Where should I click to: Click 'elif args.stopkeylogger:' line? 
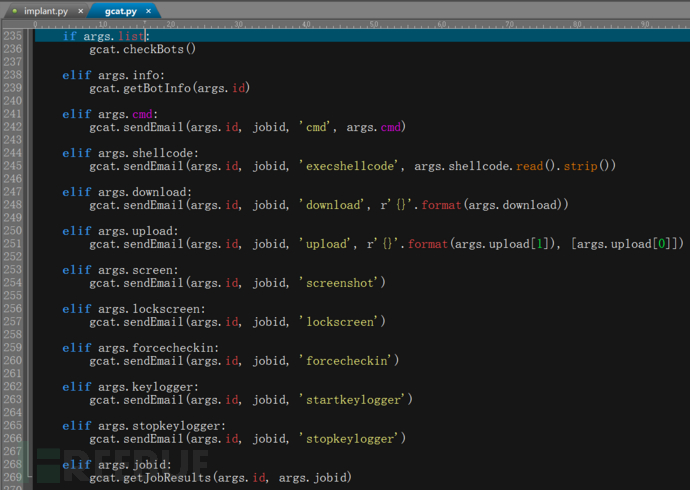click(x=144, y=426)
